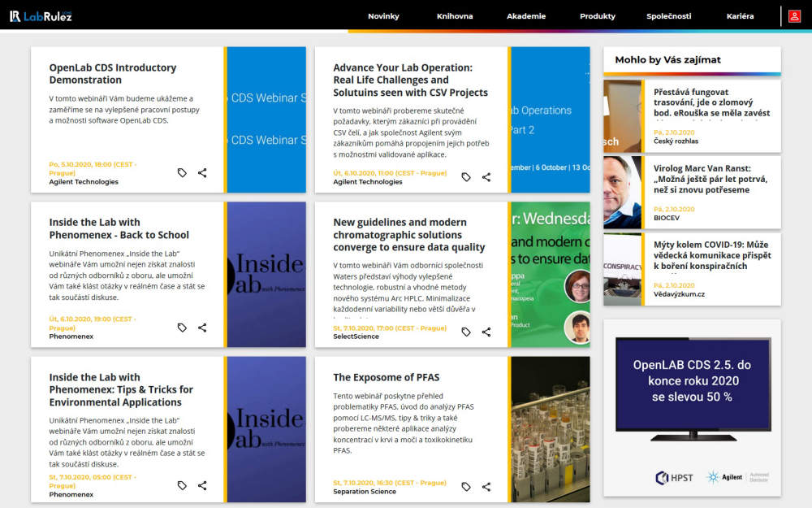Click Separation Science organizer label
812x508 pixels.
tap(365, 491)
